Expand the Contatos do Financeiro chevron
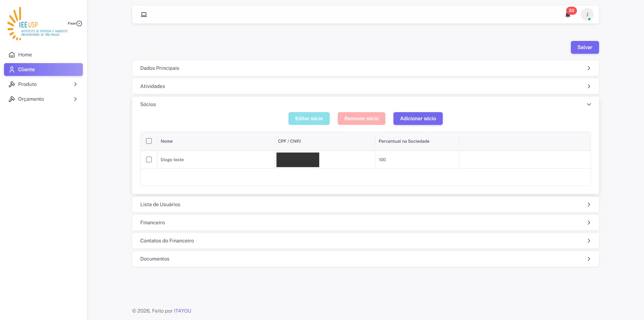The image size is (644, 320). coord(589,241)
